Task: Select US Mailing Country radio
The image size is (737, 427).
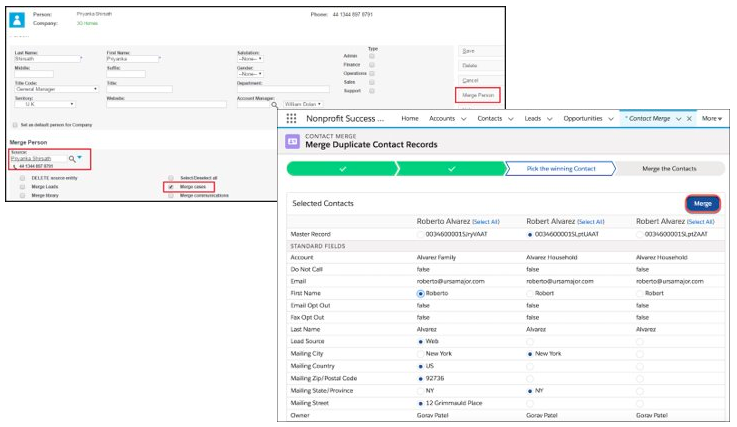Action: (x=420, y=366)
